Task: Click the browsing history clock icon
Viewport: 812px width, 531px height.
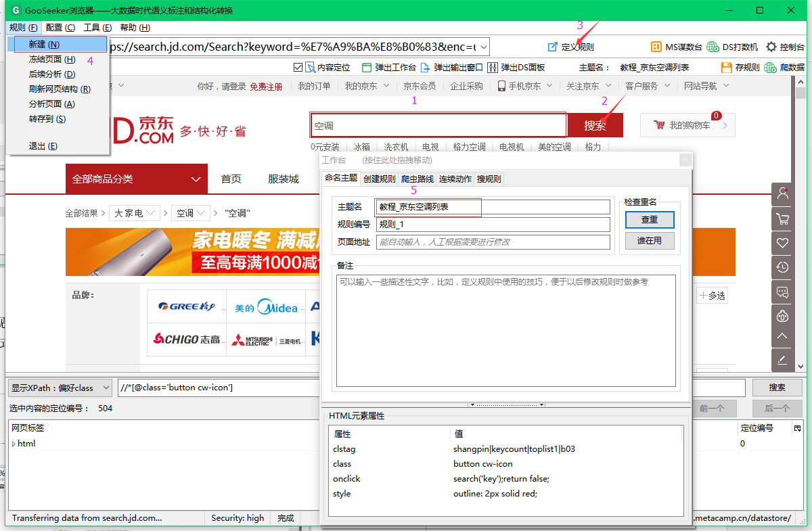Action: pos(783,267)
